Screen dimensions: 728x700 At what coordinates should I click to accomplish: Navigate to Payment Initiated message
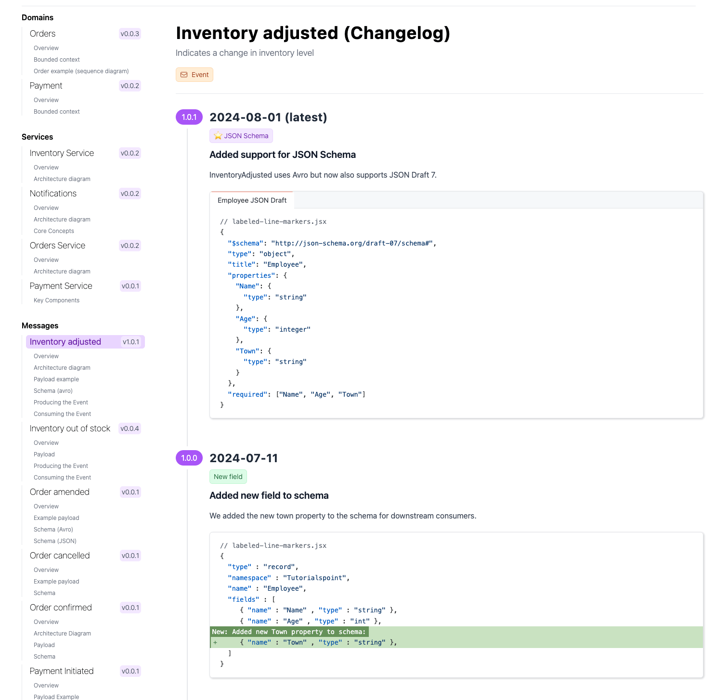point(62,671)
